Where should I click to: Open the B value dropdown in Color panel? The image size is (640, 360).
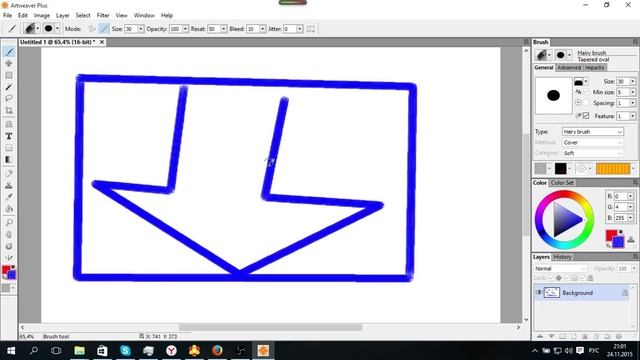click(x=630, y=218)
